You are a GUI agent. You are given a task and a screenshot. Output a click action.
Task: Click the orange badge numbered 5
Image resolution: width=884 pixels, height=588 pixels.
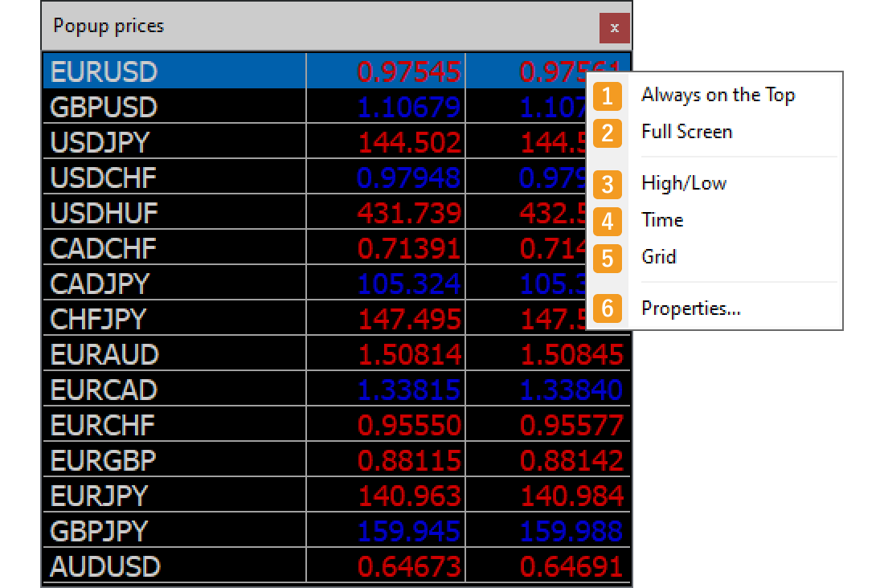coord(608,259)
